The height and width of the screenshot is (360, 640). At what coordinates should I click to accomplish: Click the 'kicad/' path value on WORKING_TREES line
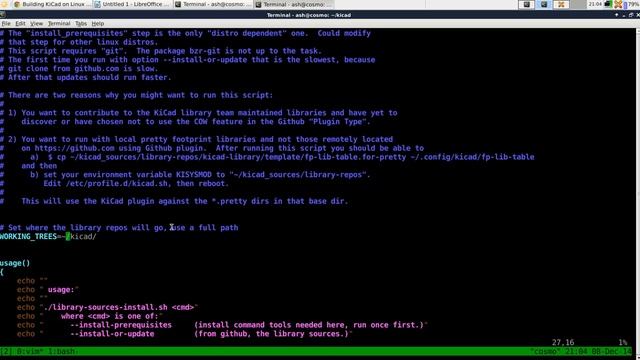pyautogui.click(x=83, y=236)
